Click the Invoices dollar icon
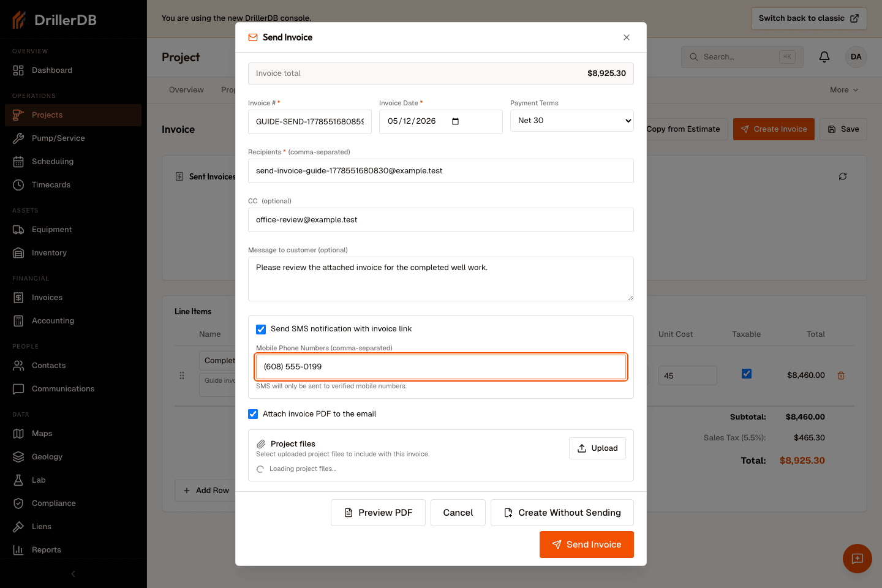The height and width of the screenshot is (588, 882). click(18, 298)
